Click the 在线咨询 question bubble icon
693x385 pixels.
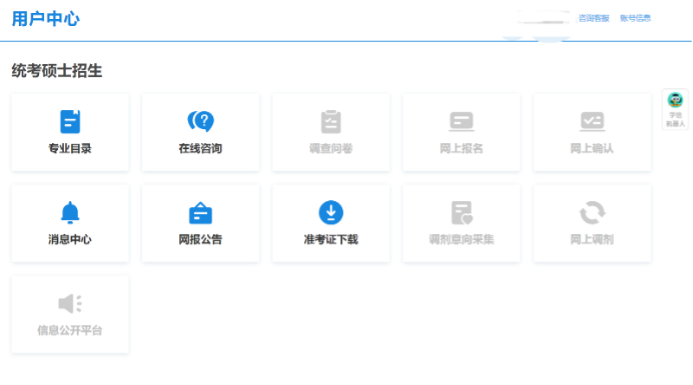point(201,121)
